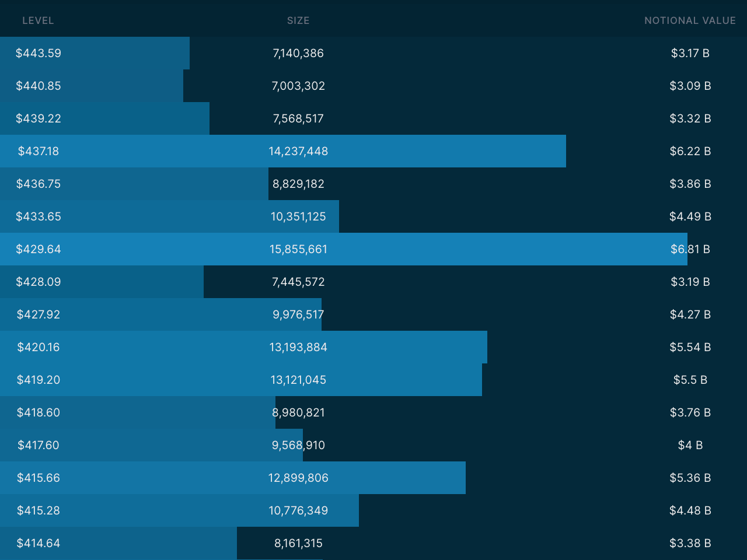This screenshot has height=560, width=747.
Task: Click notional value $3.76 B
Action: click(690, 412)
